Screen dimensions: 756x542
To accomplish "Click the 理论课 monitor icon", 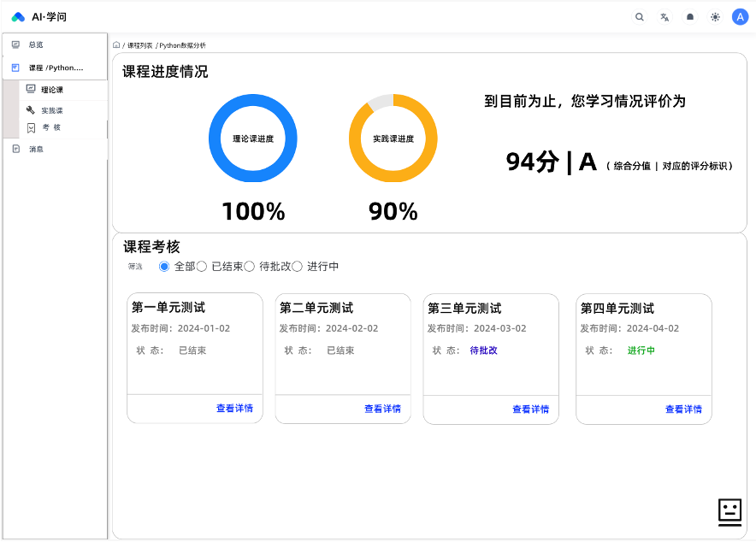I will [x=31, y=89].
